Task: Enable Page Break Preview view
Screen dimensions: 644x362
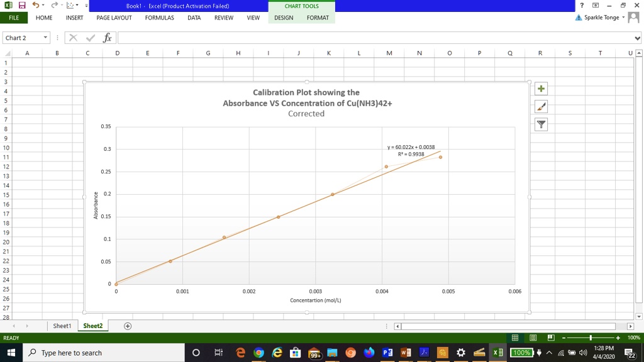Action: point(552,337)
